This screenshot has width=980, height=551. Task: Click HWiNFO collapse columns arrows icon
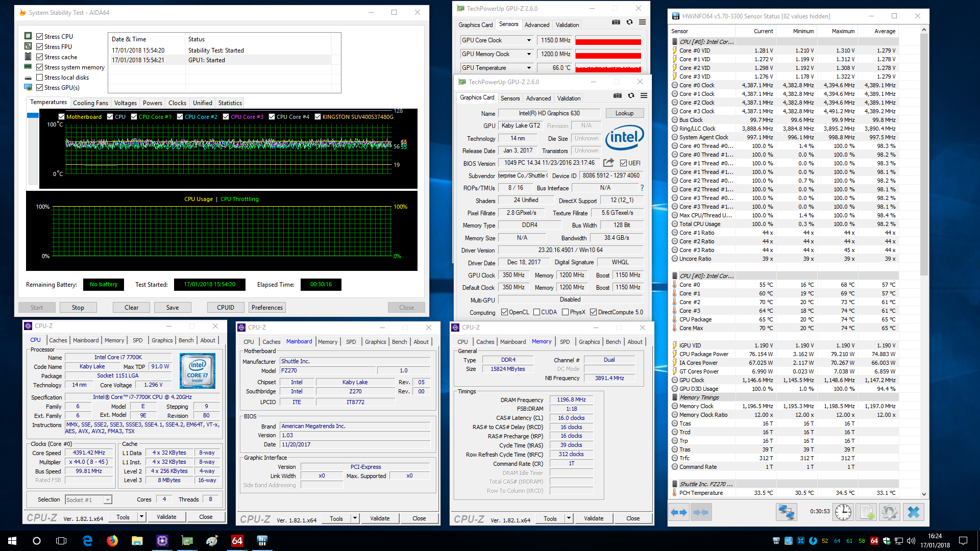coord(701,512)
